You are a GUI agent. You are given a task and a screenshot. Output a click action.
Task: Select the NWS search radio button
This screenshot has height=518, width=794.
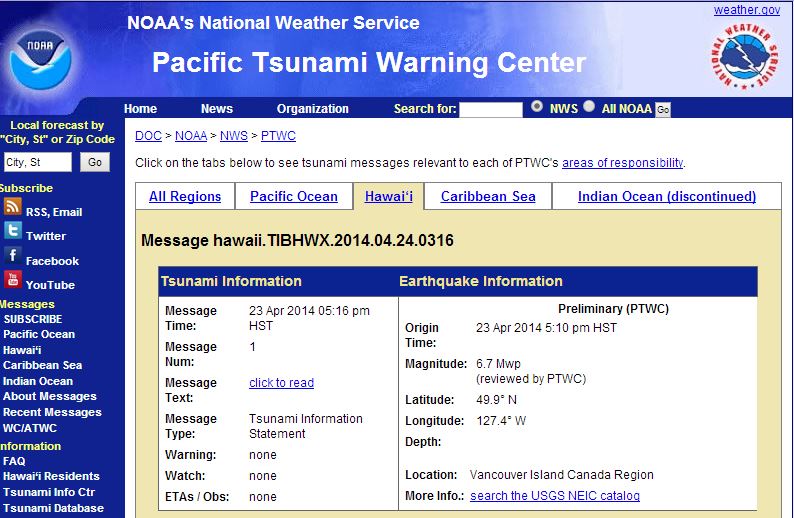[538, 107]
